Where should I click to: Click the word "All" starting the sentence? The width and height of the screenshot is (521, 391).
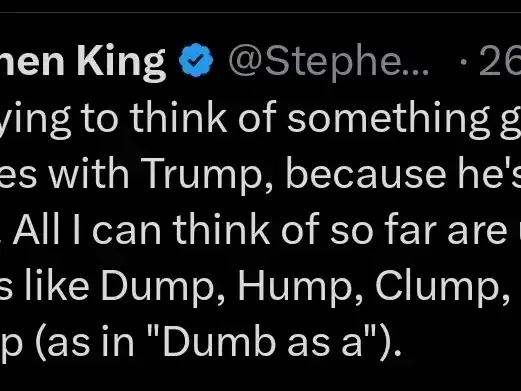click(x=37, y=229)
